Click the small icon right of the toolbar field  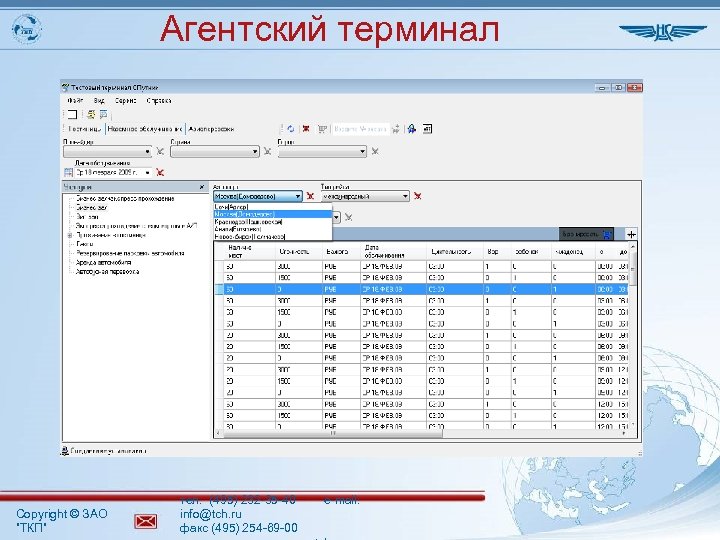click(x=395, y=129)
